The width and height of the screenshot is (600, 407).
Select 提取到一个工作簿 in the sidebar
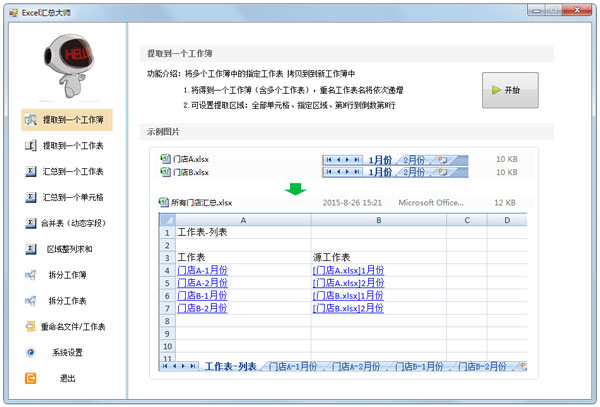coord(70,121)
